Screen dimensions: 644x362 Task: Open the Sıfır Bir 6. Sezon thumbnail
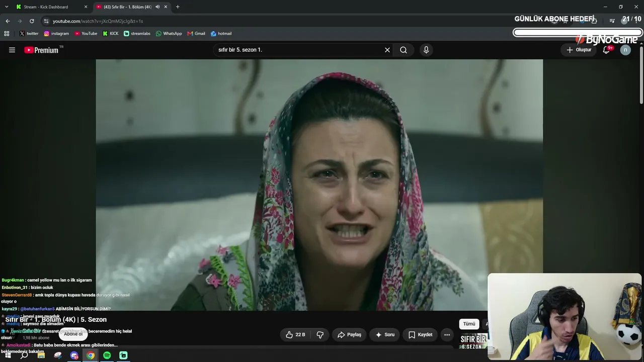click(473, 341)
